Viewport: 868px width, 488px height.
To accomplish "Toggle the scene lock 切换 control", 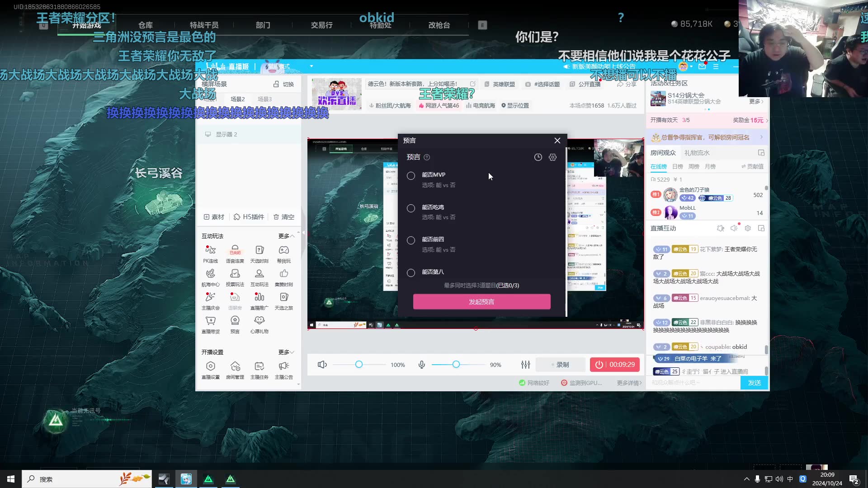I will point(283,84).
